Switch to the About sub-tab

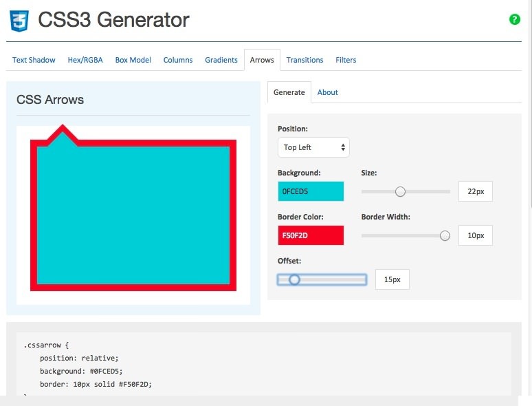tap(327, 92)
